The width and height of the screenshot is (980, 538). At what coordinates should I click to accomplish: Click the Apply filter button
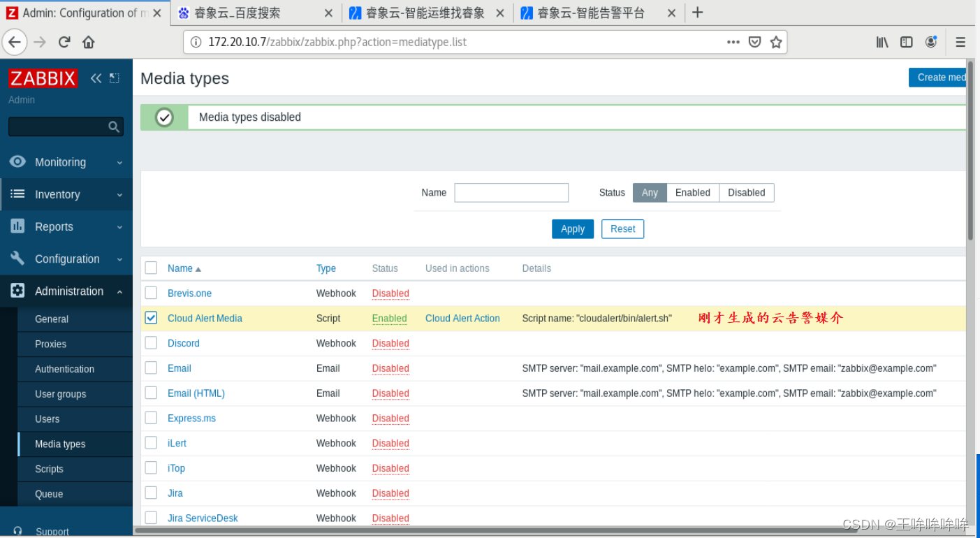coord(573,228)
